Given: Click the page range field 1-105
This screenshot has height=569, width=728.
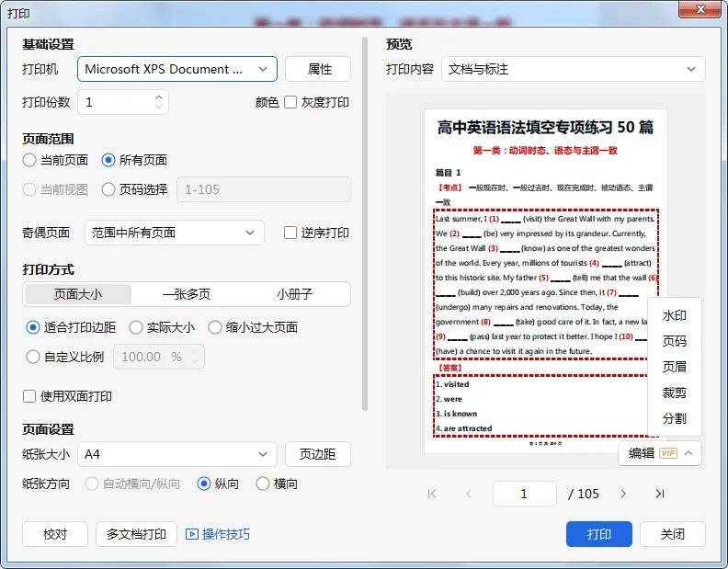Looking at the screenshot, I should 264,189.
